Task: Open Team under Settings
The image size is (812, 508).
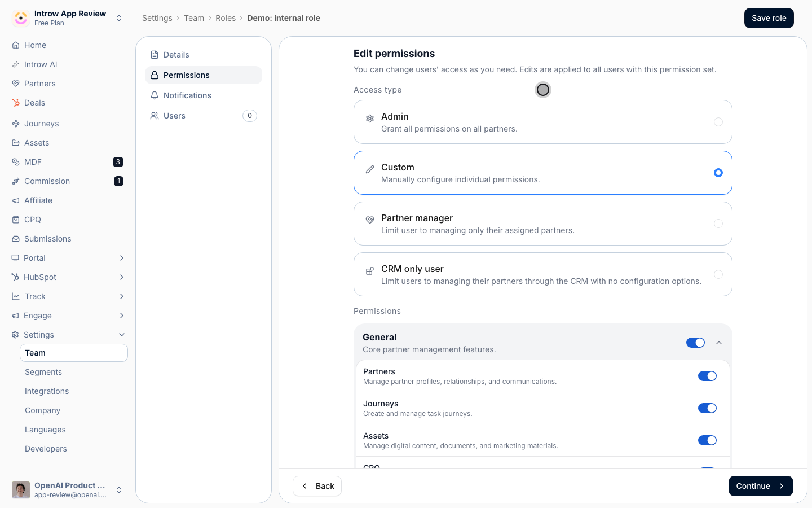Action: [74, 353]
